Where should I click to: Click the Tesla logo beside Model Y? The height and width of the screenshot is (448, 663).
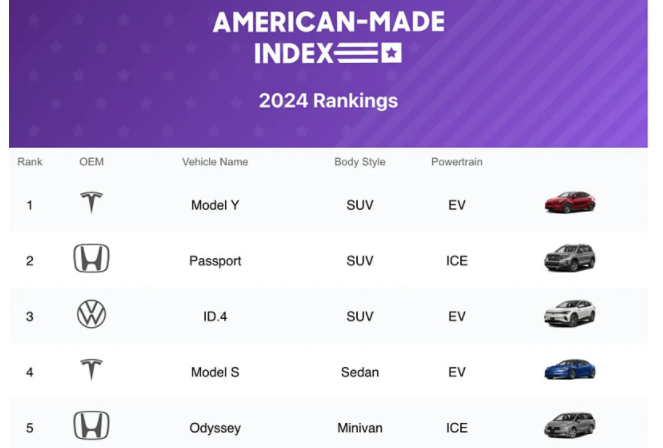point(92,202)
